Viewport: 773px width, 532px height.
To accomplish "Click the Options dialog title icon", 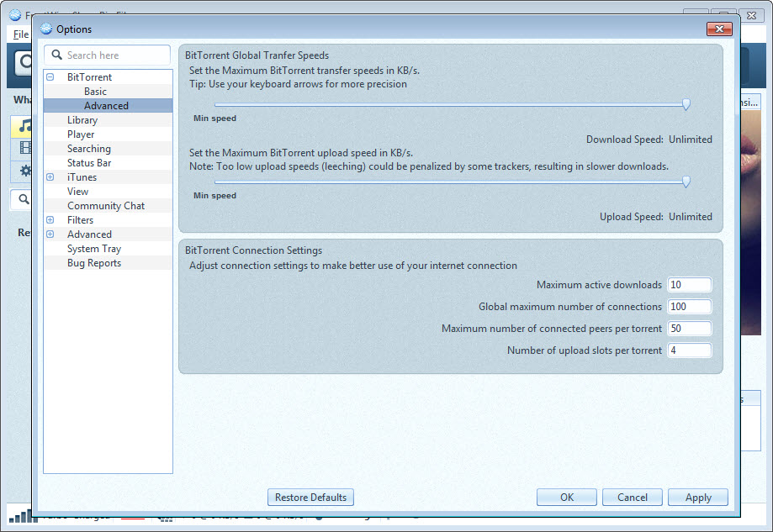I will 46,29.
